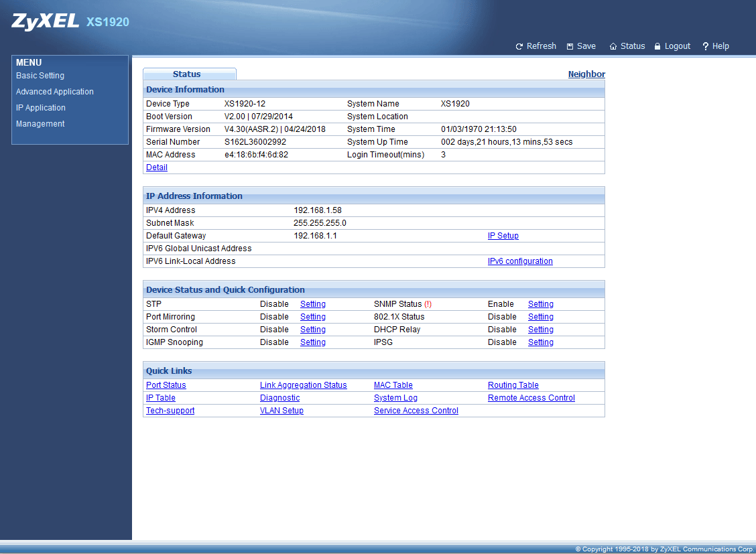Open the Routing Table quick link
756x554 pixels.
pos(513,385)
